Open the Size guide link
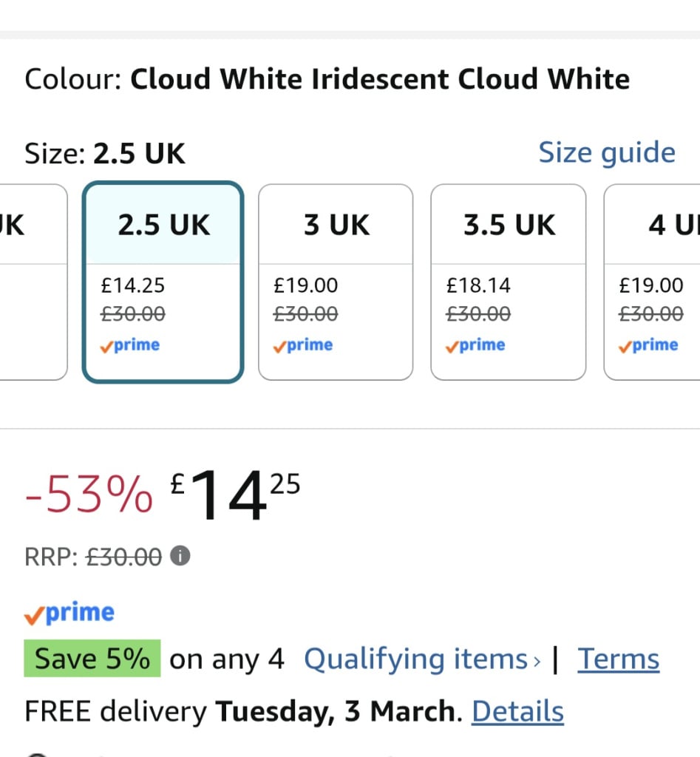This screenshot has width=700, height=757. click(606, 153)
